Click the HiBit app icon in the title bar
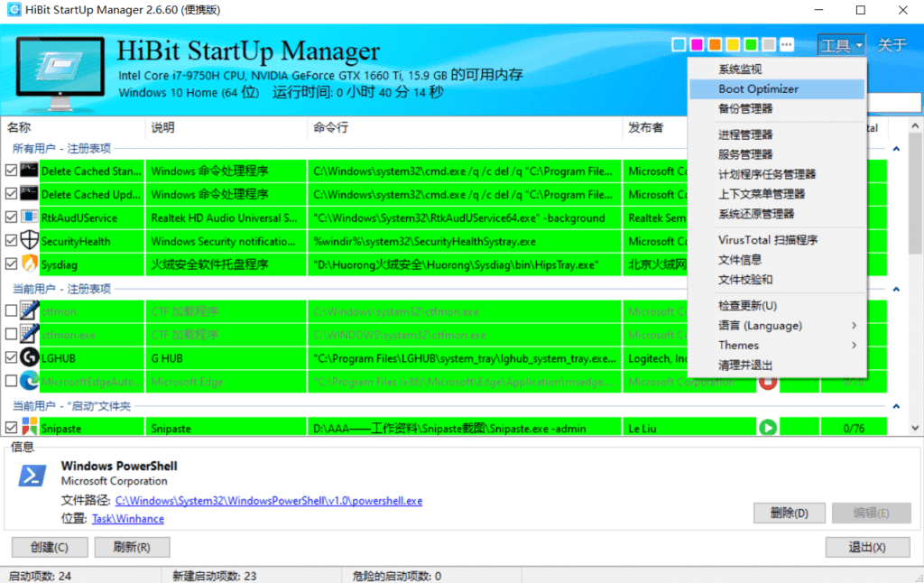Screen dimensions: 924x583 pyautogui.click(x=13, y=10)
